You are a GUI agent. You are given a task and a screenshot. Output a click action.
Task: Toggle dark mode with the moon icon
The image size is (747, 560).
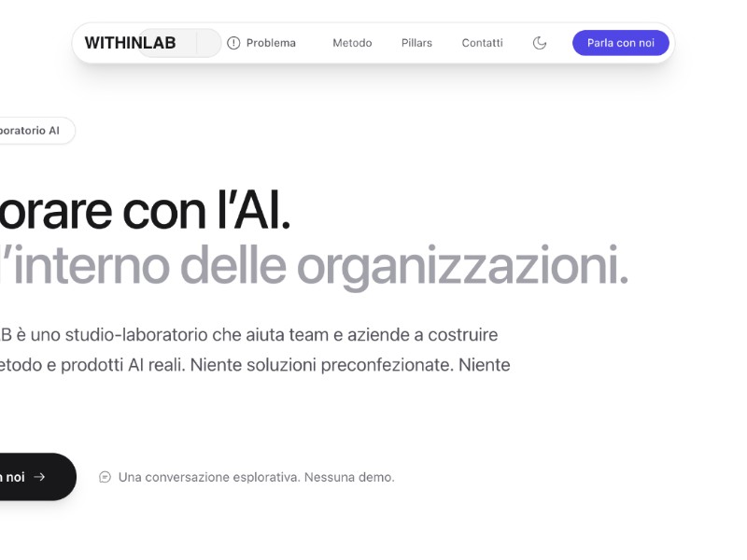pyautogui.click(x=540, y=43)
